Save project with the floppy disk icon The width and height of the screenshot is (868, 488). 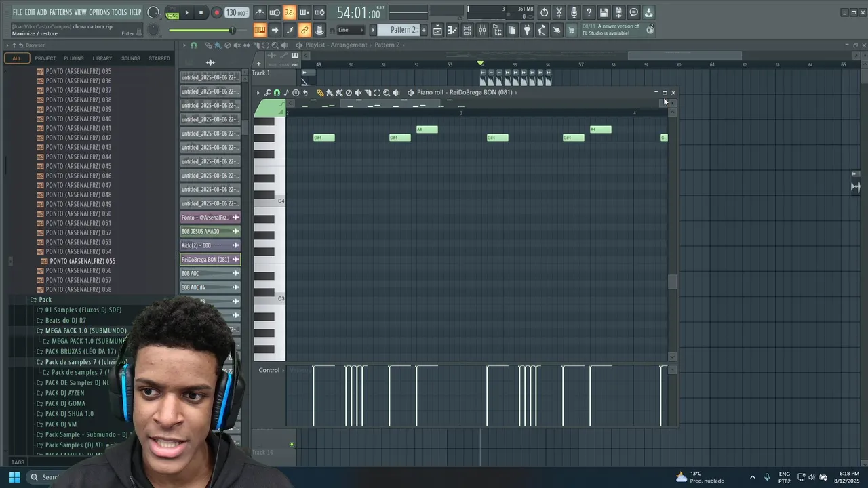604,12
